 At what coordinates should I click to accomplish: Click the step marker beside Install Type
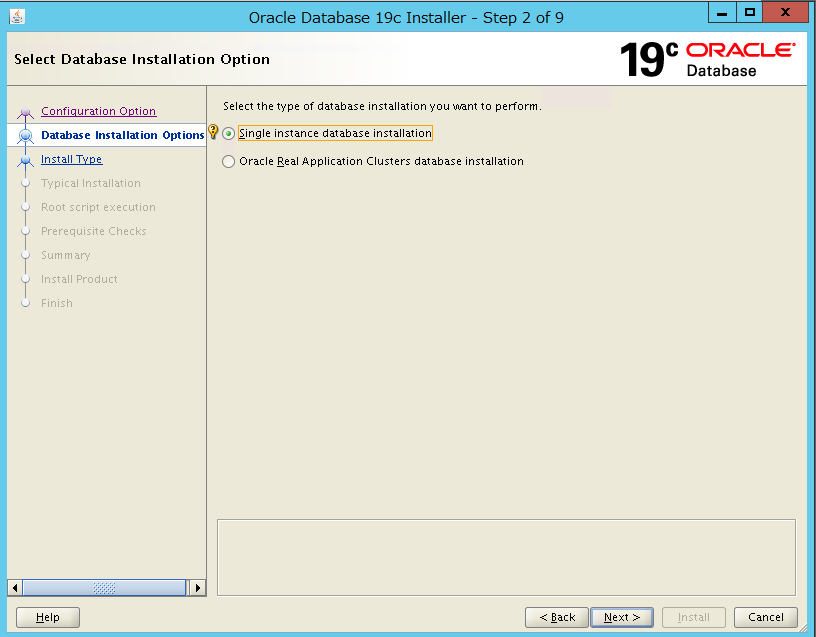25,159
